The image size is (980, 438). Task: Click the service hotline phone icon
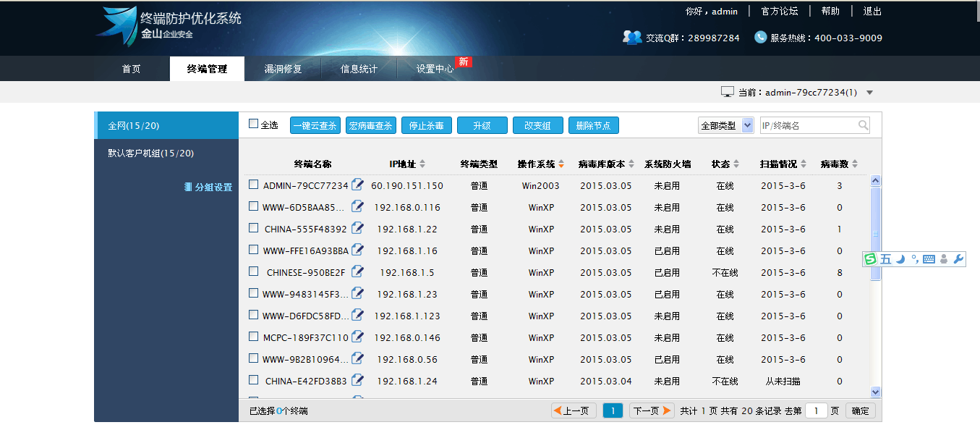pos(760,37)
